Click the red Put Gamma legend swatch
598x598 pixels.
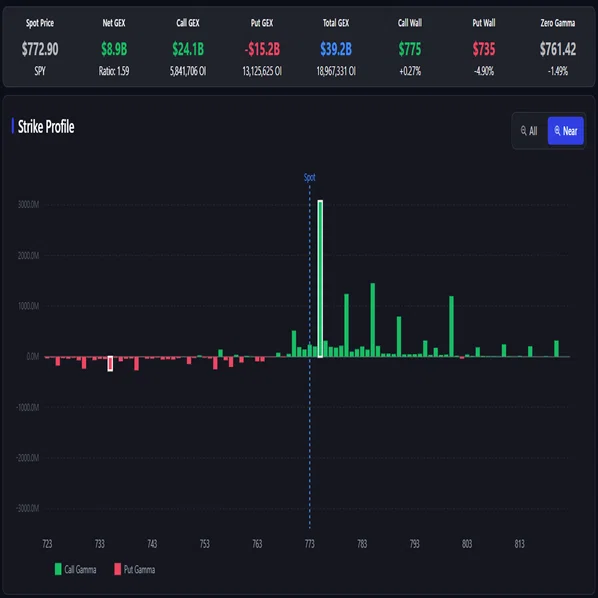(117, 569)
